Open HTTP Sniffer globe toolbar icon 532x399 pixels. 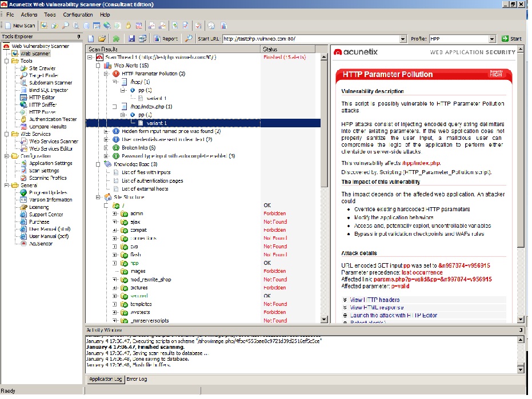[x=107, y=26]
